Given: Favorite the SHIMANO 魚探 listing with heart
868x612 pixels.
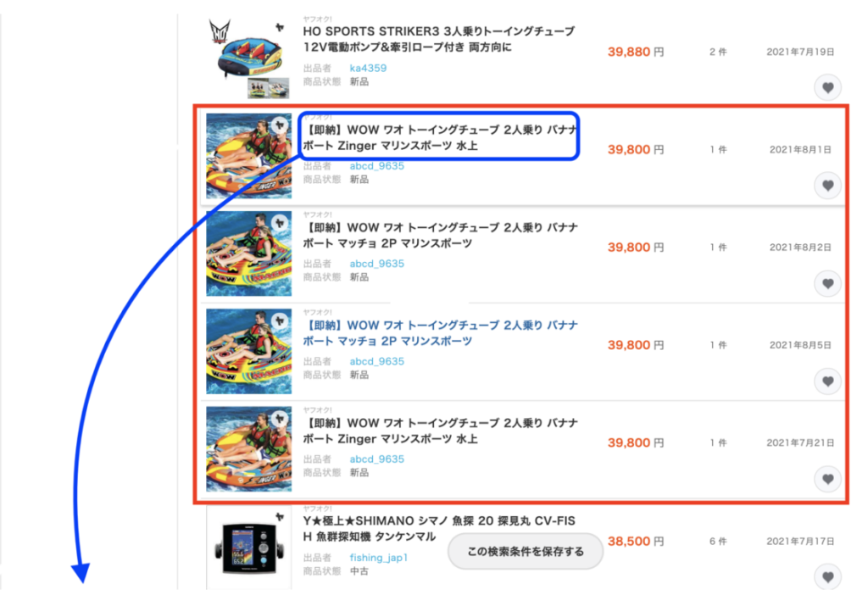Looking at the screenshot, I should (x=827, y=577).
